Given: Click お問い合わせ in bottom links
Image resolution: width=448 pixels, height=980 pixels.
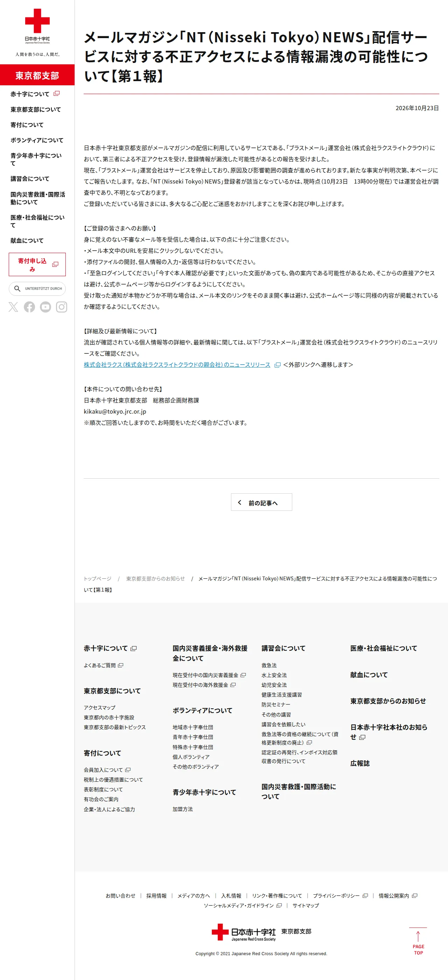Looking at the screenshot, I should 120,896.
